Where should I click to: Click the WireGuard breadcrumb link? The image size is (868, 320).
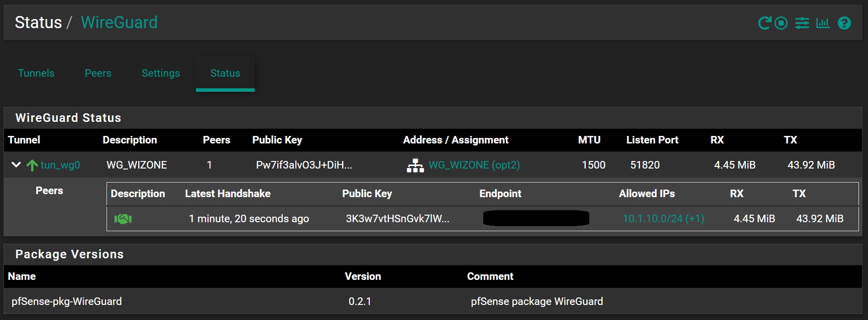(119, 23)
